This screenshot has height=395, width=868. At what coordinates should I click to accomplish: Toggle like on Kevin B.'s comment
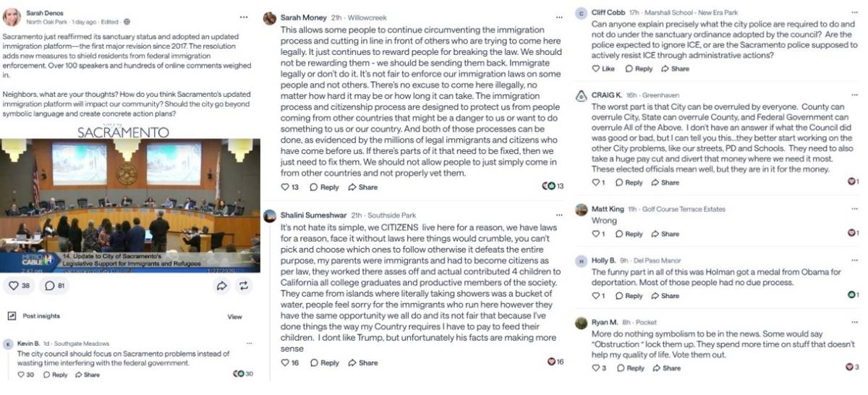(x=21, y=375)
